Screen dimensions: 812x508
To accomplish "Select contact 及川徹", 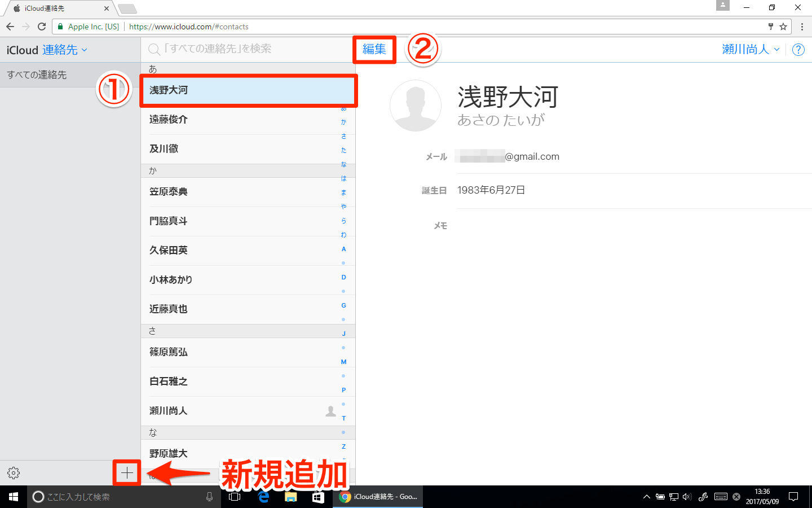I will coord(248,149).
